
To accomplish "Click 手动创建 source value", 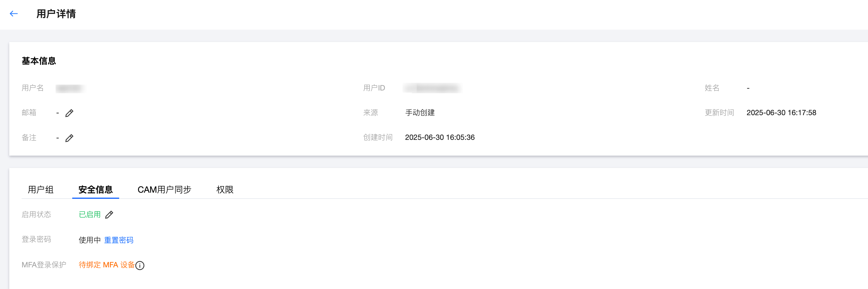I will [x=420, y=113].
